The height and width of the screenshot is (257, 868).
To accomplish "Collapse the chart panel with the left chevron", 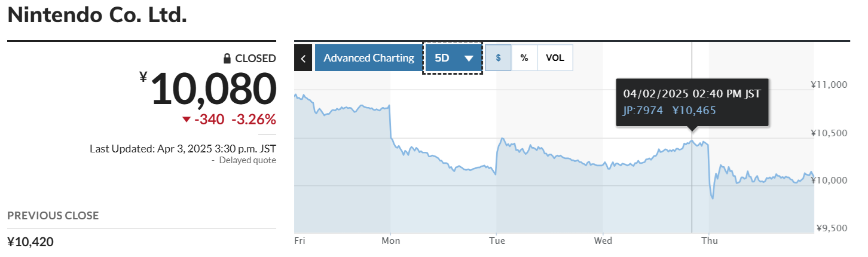I will (x=303, y=58).
